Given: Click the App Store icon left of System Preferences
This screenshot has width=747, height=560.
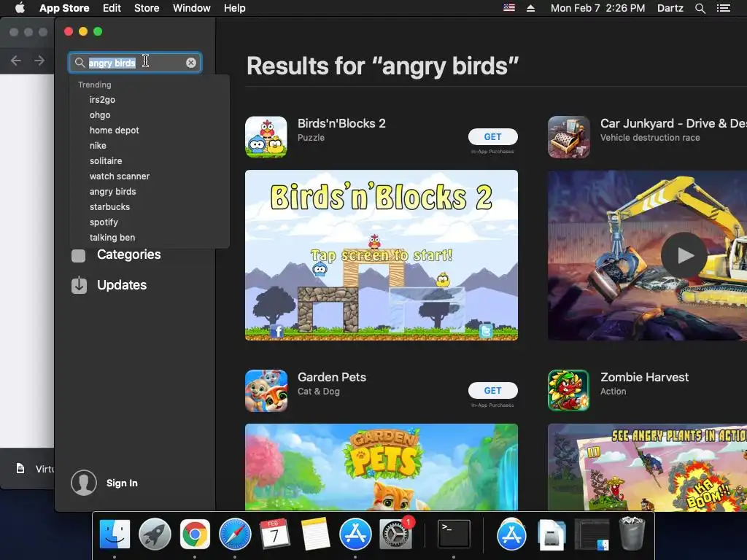Looking at the screenshot, I should [355, 534].
